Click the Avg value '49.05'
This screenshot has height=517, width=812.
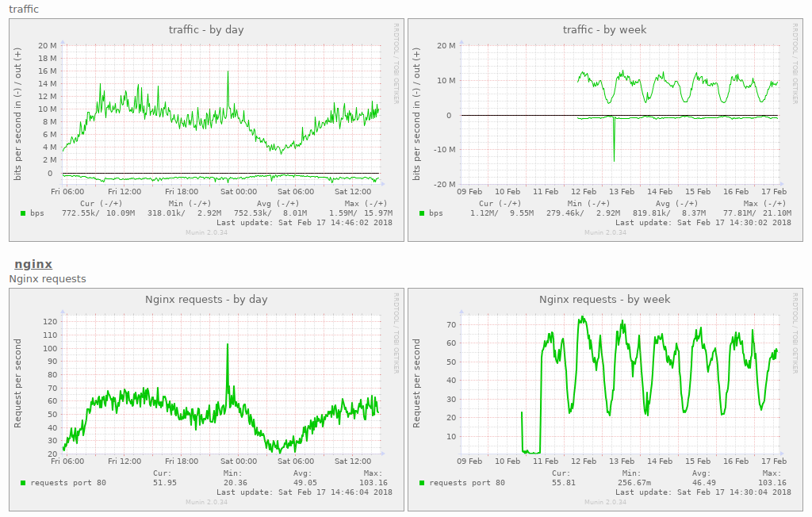(305, 483)
